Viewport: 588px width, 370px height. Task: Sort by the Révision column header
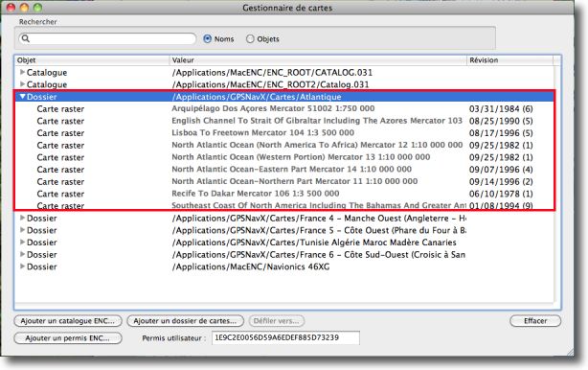pos(509,60)
